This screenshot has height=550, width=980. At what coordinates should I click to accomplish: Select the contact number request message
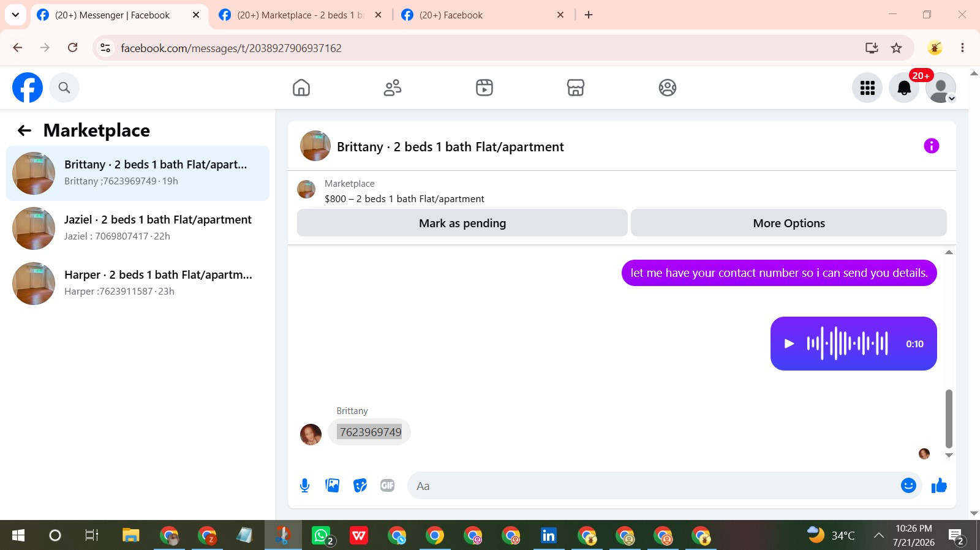tap(779, 273)
